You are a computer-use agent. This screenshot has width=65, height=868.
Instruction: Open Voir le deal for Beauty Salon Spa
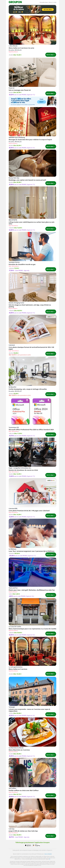50,183
